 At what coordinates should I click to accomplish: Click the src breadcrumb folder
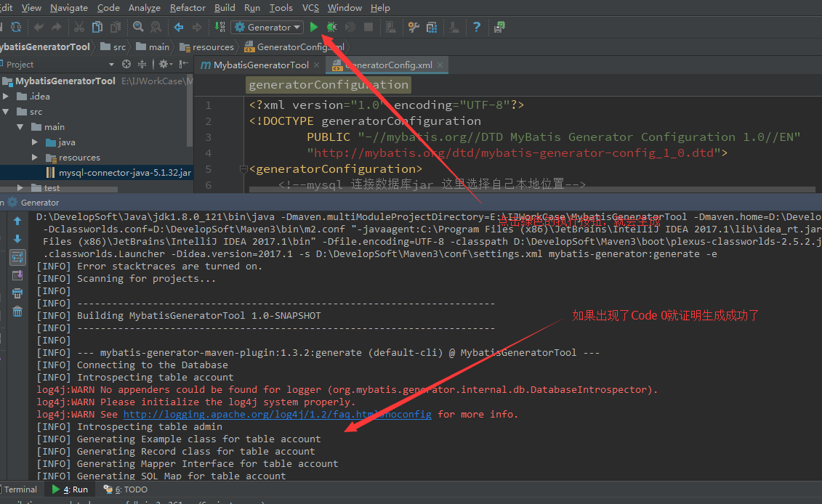[113, 47]
